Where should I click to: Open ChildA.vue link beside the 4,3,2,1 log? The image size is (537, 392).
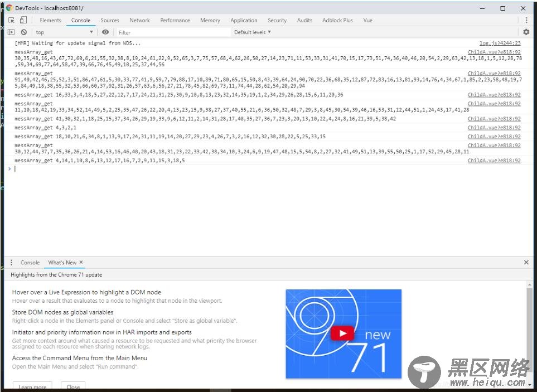coord(494,127)
